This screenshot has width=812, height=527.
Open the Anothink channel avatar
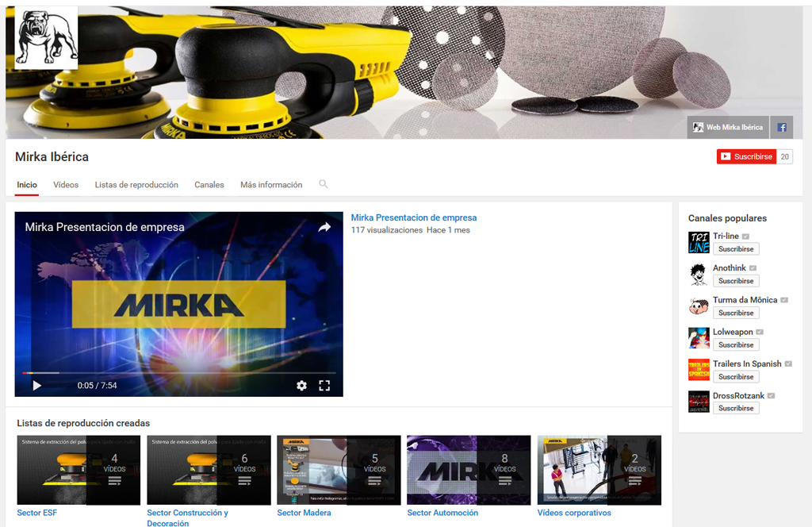pyautogui.click(x=699, y=275)
